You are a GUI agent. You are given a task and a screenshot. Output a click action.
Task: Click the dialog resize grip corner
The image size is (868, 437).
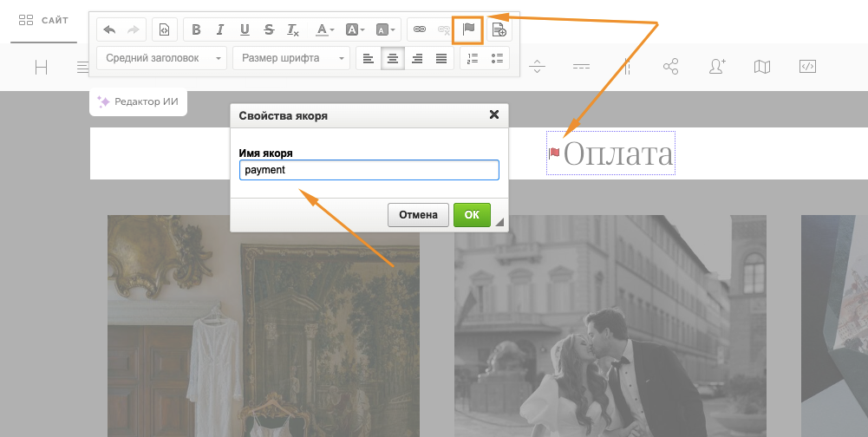pos(499,222)
